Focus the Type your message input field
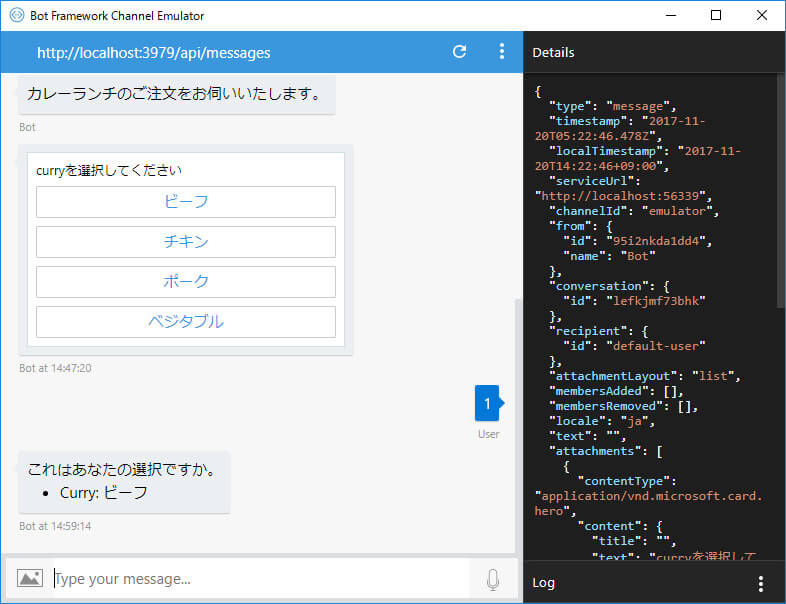Image resolution: width=786 pixels, height=604 pixels. pyautogui.click(x=261, y=579)
